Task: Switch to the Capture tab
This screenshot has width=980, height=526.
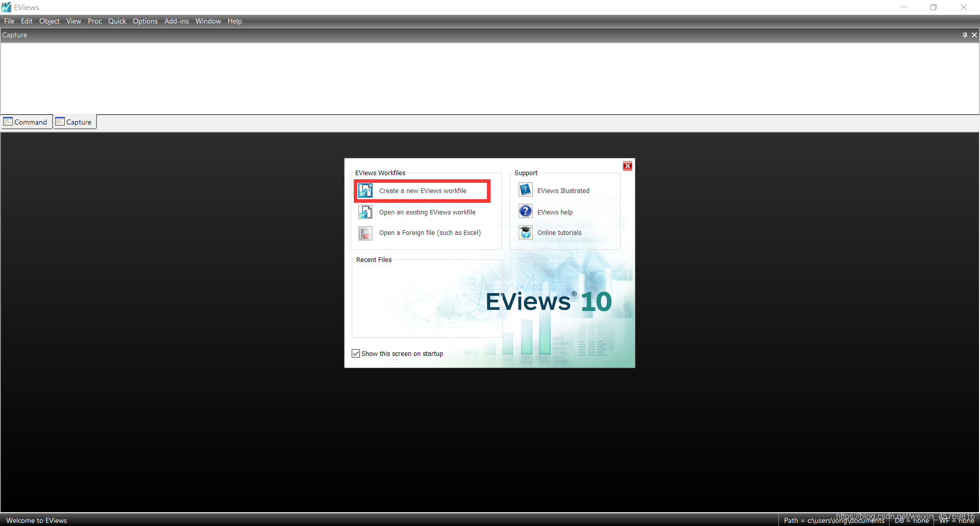Action: [x=76, y=122]
